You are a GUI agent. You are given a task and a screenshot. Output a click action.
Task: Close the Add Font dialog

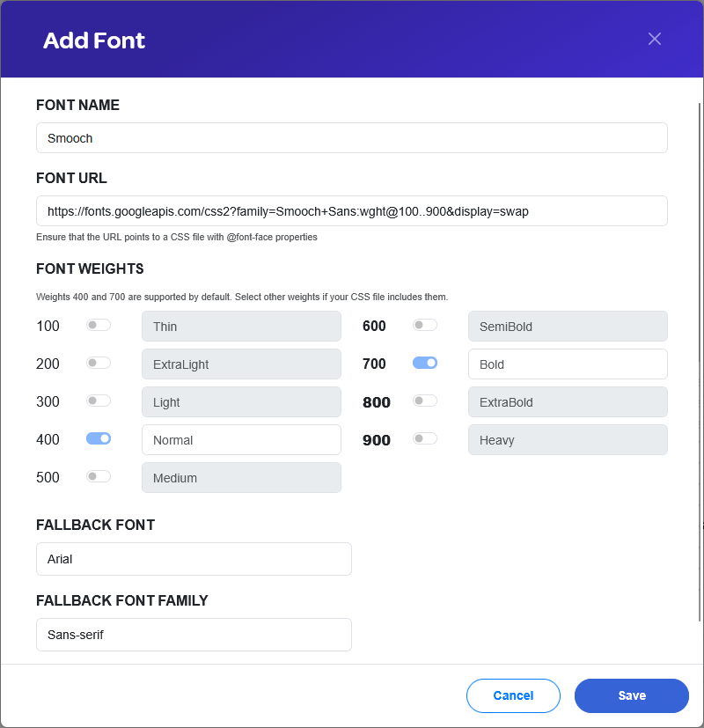[x=655, y=39]
